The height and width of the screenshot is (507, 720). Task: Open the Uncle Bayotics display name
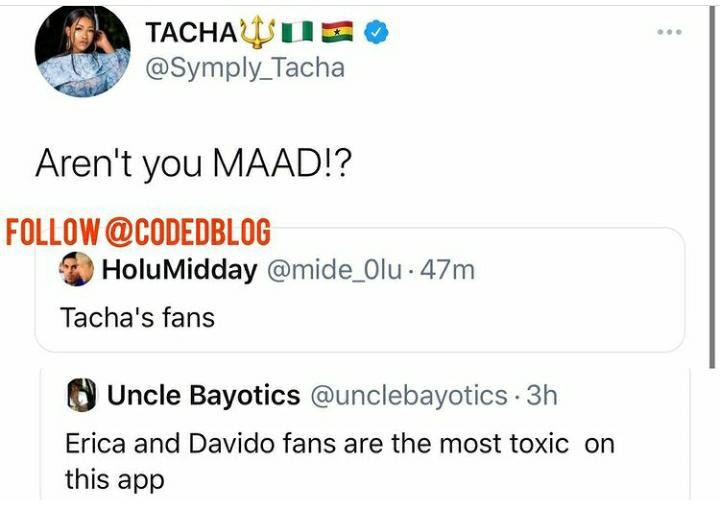click(203, 396)
